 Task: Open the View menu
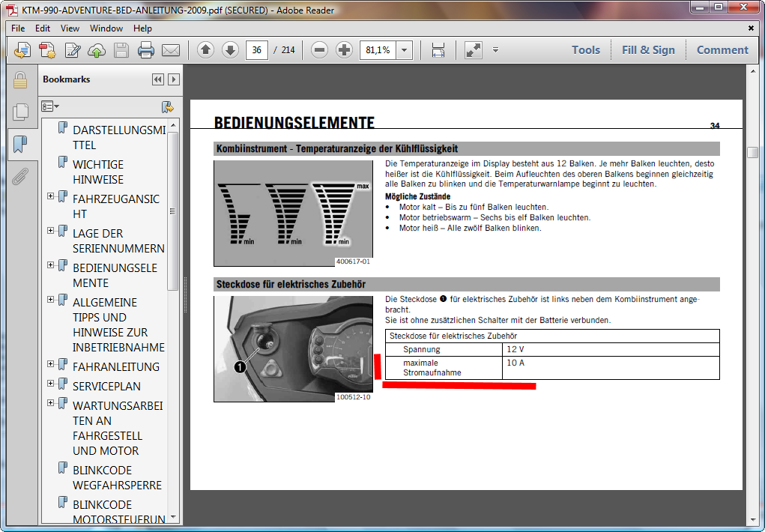[70, 28]
